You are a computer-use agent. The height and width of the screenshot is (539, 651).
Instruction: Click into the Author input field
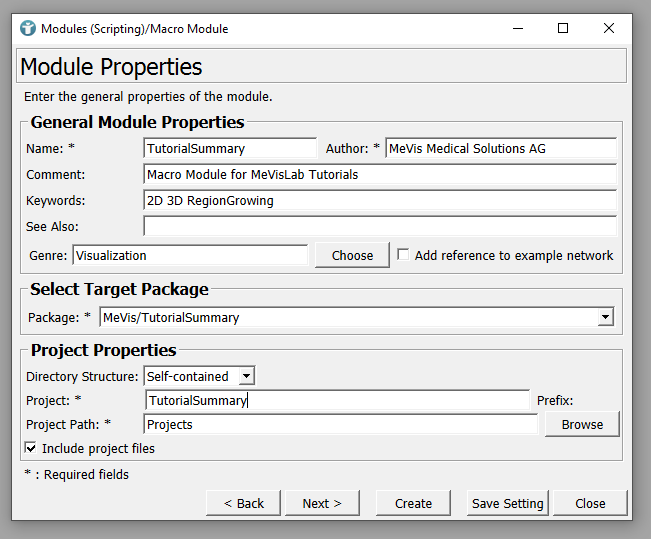pos(500,148)
